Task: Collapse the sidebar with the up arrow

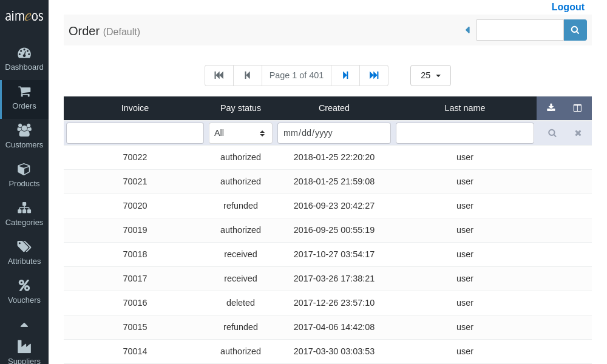Action: [x=24, y=325]
